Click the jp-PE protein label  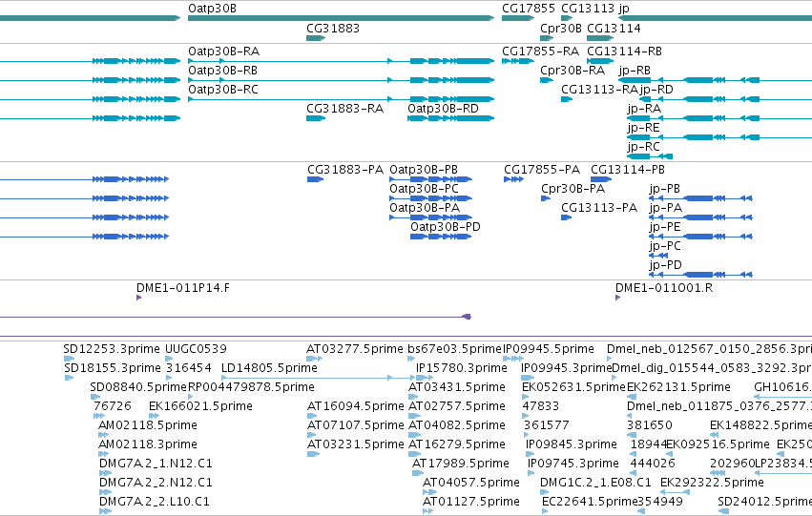tap(665, 227)
